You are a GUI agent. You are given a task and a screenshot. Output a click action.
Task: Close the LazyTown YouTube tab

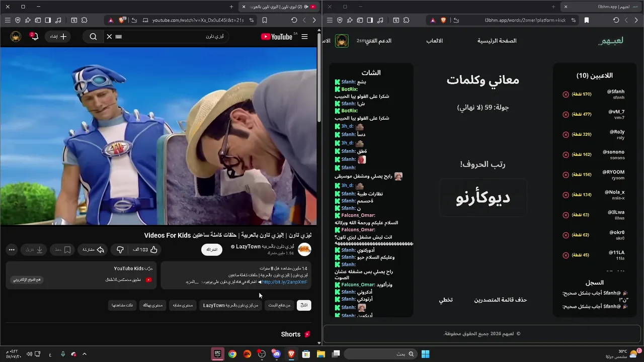pyautogui.click(x=244, y=7)
